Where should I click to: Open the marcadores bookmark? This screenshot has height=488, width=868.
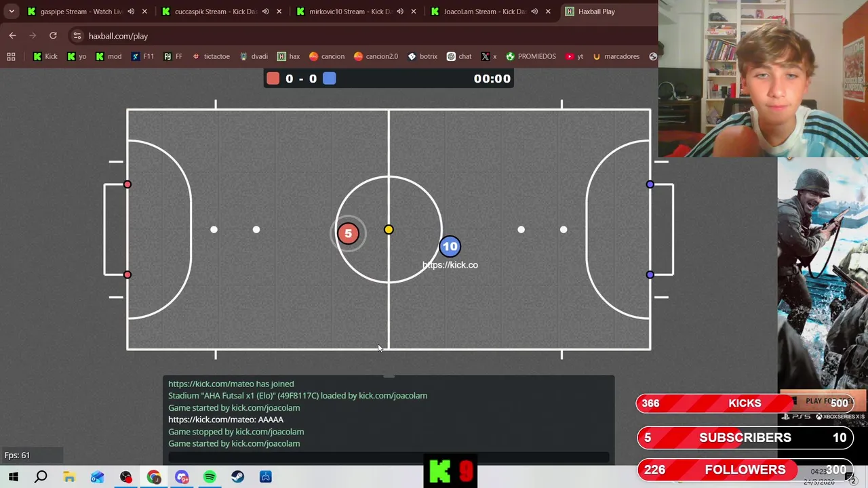tap(616, 56)
